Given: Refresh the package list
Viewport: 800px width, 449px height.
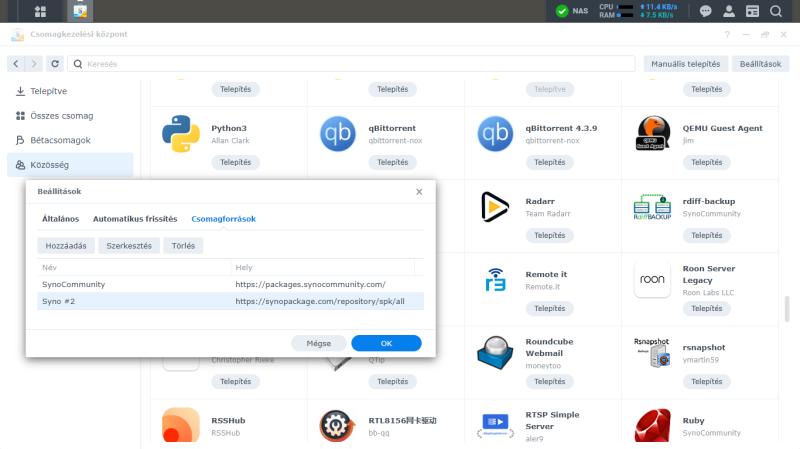Looking at the screenshot, I should click(55, 64).
